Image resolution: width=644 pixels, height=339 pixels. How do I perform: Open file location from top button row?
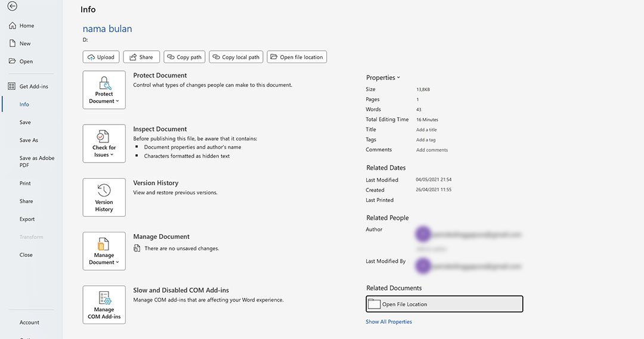(296, 57)
